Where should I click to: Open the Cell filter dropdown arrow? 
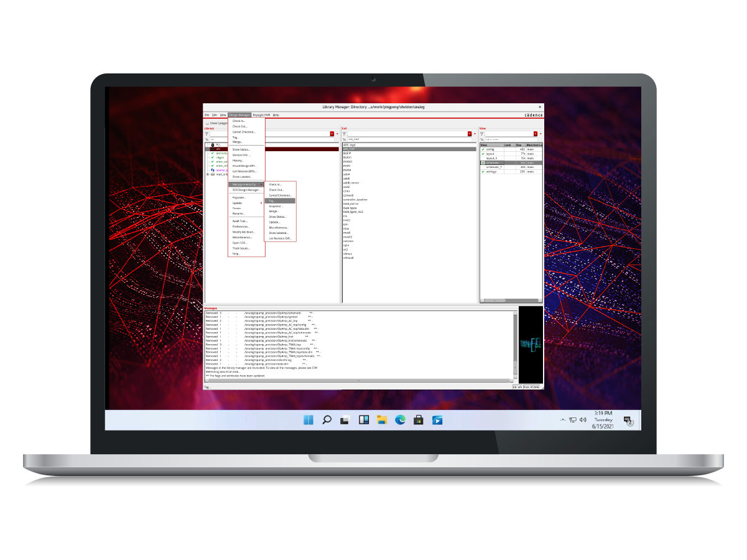(475, 134)
